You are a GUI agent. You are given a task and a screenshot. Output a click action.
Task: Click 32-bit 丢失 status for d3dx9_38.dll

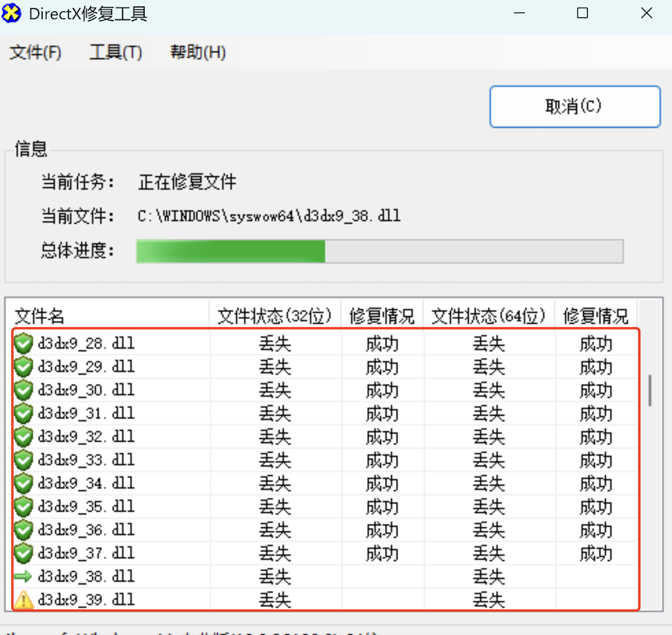click(275, 577)
